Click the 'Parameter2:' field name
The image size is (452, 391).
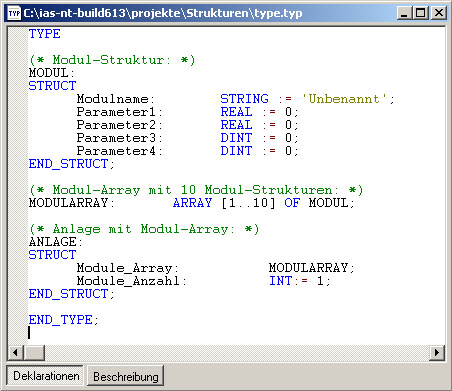point(120,125)
